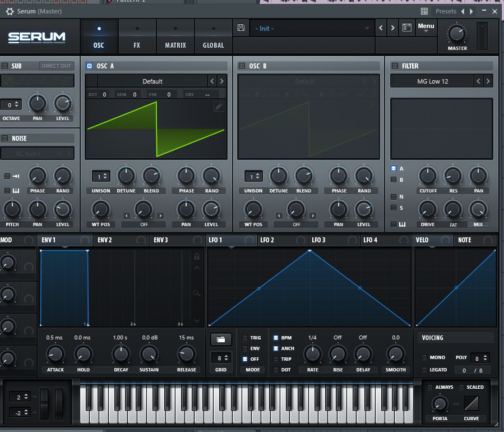Adjust LFO grid size stepper
The width and height of the screenshot is (504, 432).
[221, 358]
